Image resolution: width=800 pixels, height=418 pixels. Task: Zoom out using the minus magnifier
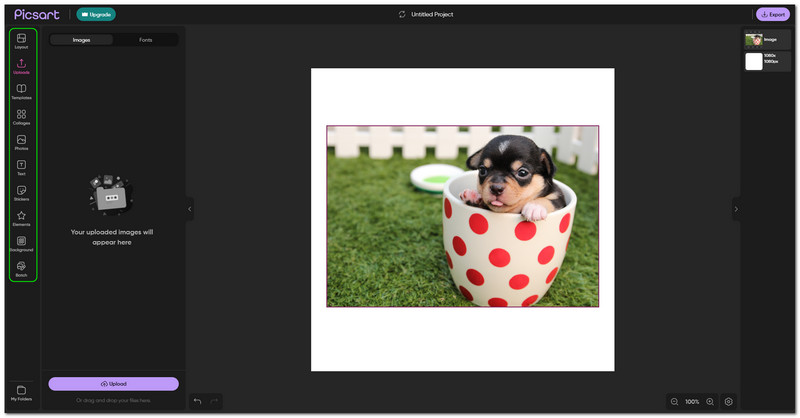[674, 401]
